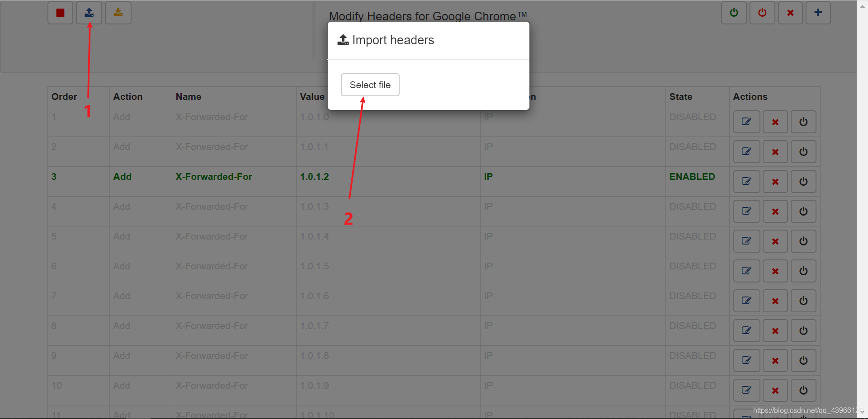868x419 pixels.
Task: Toggle power for header row 1.0.1.7
Action: click(803, 331)
